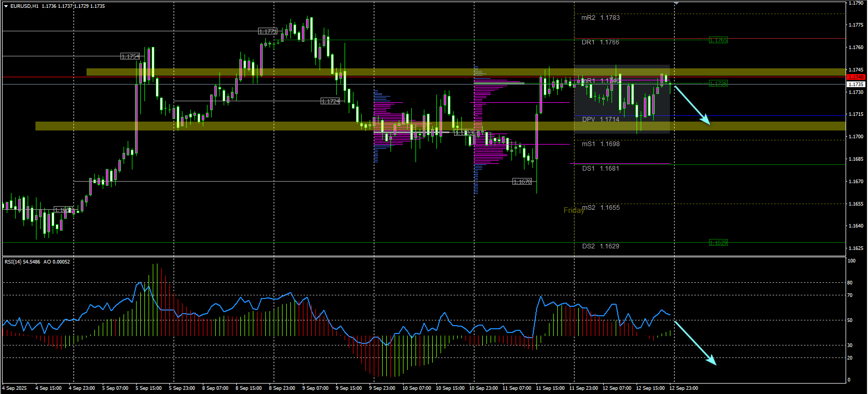Click 9 Sep 23:00 on the time axis
The image size is (868, 394).
(382, 388)
